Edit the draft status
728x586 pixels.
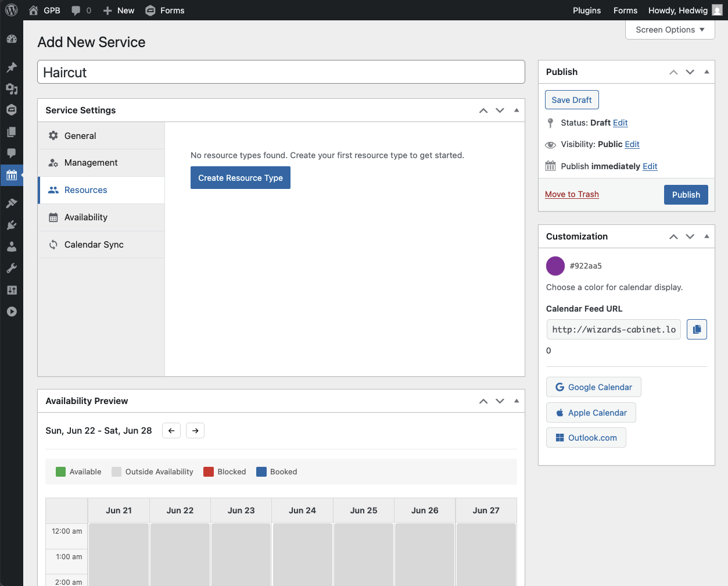tap(621, 123)
